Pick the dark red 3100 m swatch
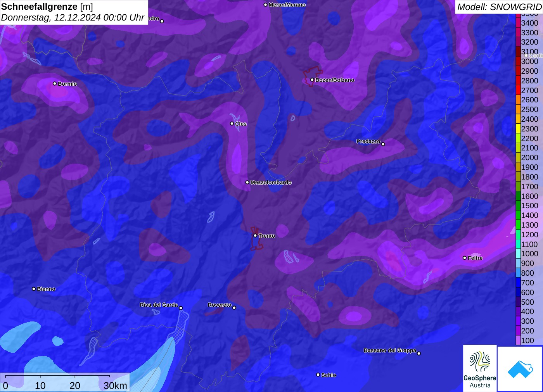543x392 pixels. pos(518,52)
